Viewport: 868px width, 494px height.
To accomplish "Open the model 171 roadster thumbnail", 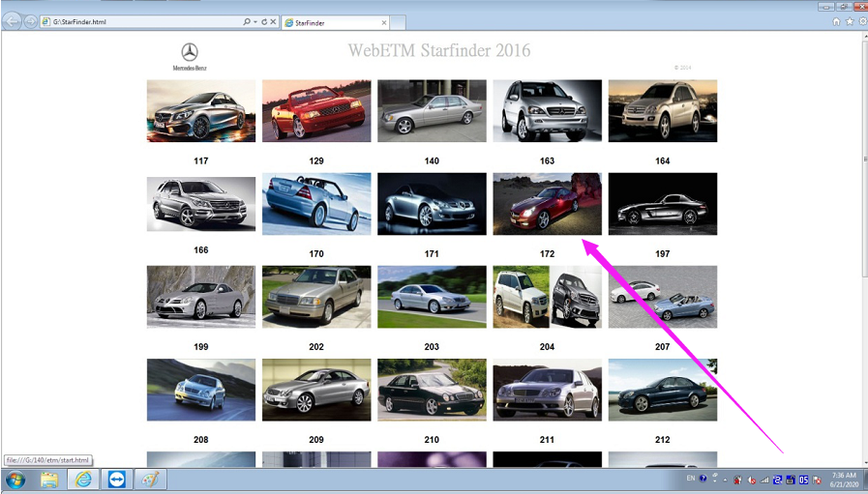I will pos(432,204).
